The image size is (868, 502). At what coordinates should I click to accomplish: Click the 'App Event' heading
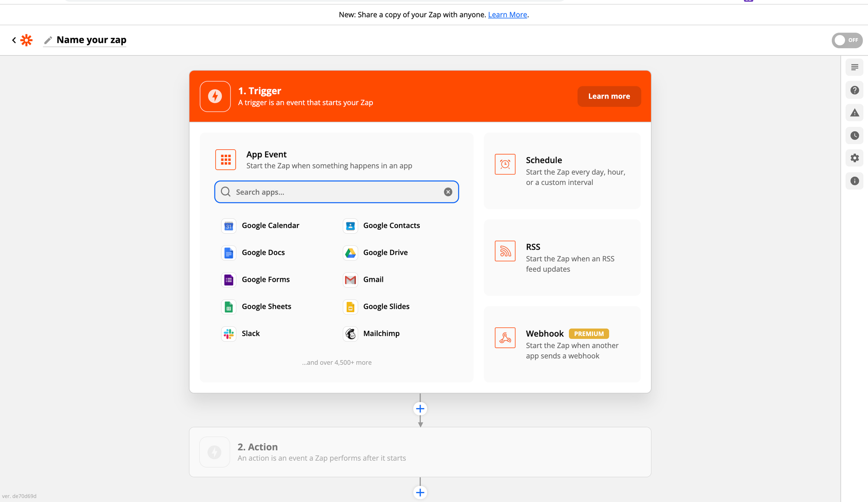coord(266,155)
